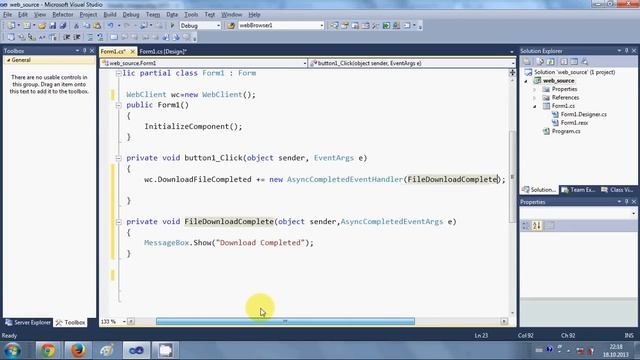
Task: Collapse the Form1.cs node in Solution Explorer
Action: click(x=535, y=106)
